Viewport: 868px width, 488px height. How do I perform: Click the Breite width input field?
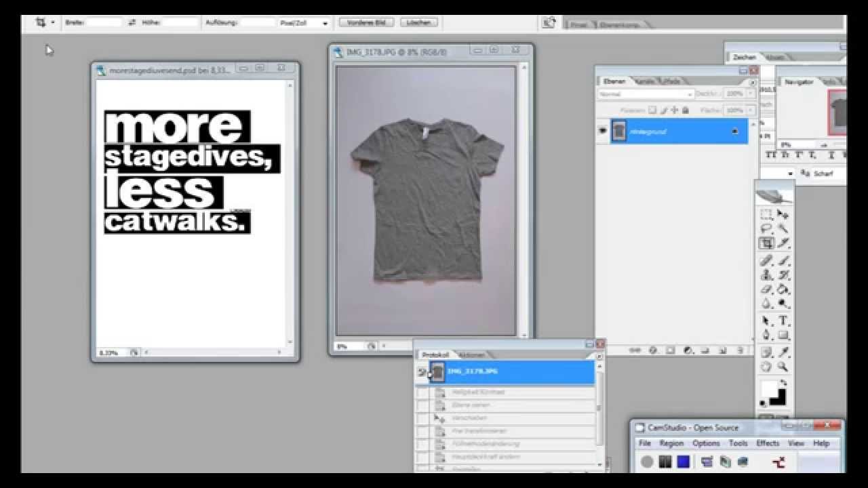click(x=104, y=22)
